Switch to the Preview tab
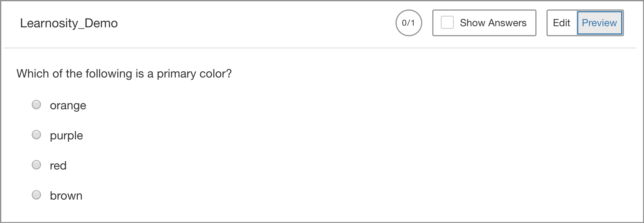644x223 pixels. [x=599, y=23]
